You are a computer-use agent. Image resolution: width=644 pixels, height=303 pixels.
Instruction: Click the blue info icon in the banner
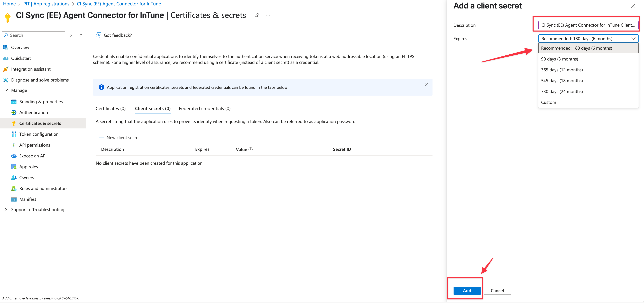pyautogui.click(x=101, y=87)
